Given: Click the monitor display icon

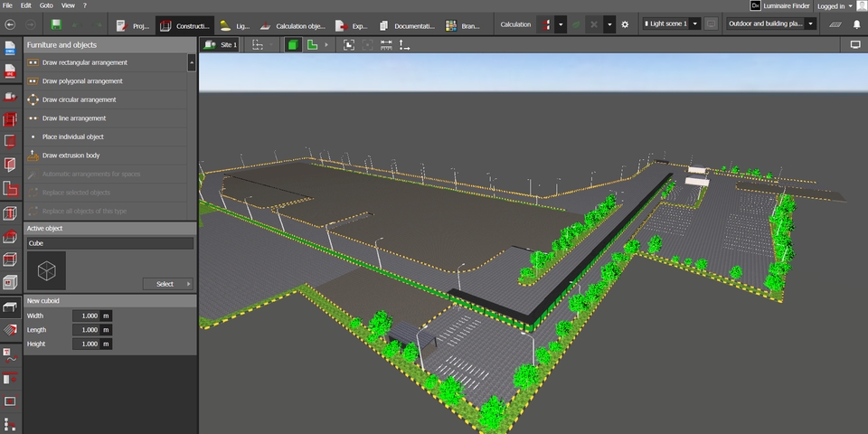Looking at the screenshot, I should tap(855, 44).
